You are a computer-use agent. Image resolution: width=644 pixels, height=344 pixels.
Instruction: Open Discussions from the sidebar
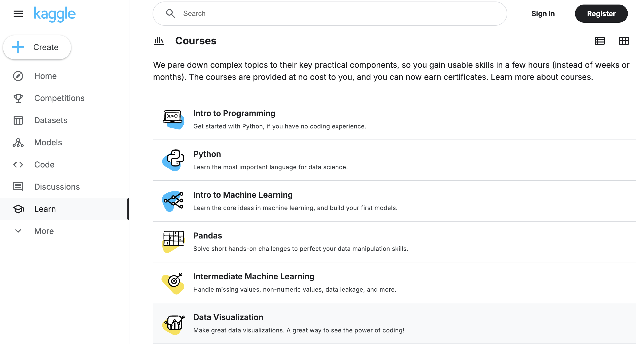(57, 187)
